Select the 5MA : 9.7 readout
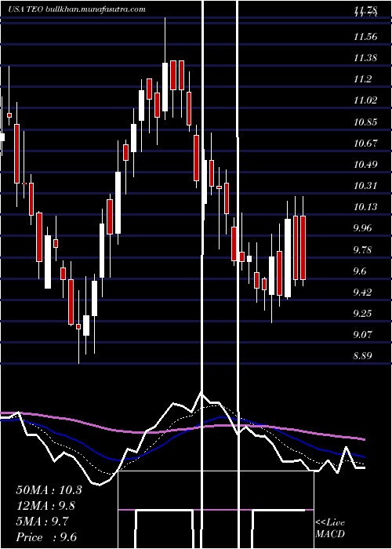392x549 pixels. coord(43,522)
